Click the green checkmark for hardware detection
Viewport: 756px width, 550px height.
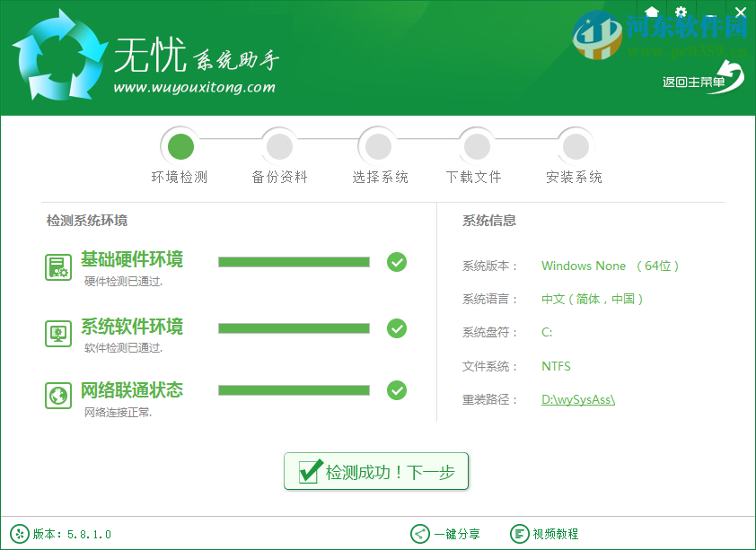[x=397, y=262]
